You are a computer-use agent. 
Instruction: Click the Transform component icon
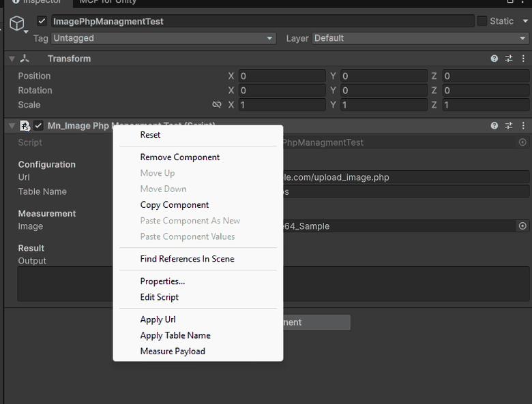click(25, 59)
